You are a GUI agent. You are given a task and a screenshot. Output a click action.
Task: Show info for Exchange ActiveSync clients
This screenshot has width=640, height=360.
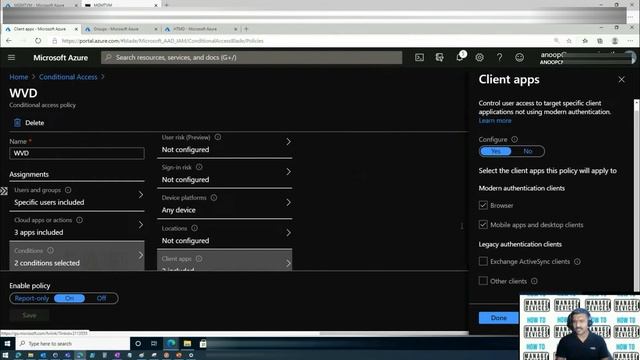click(577, 261)
